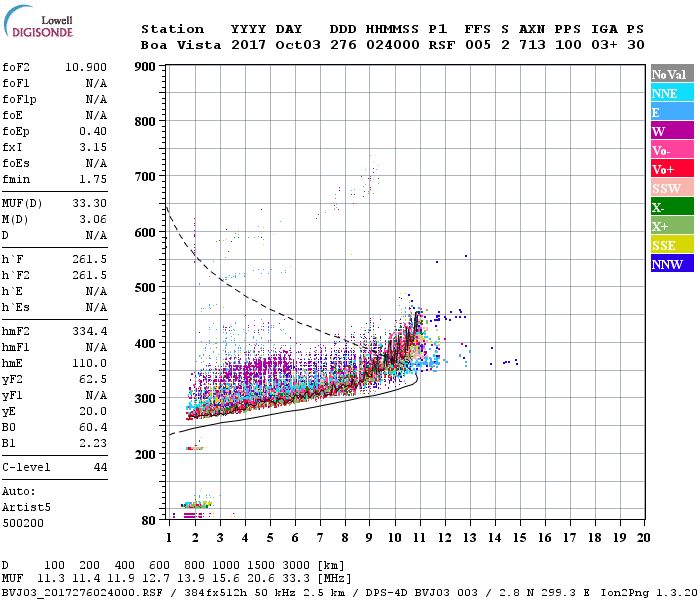Click the 80 km height axis label

[x=148, y=521]
